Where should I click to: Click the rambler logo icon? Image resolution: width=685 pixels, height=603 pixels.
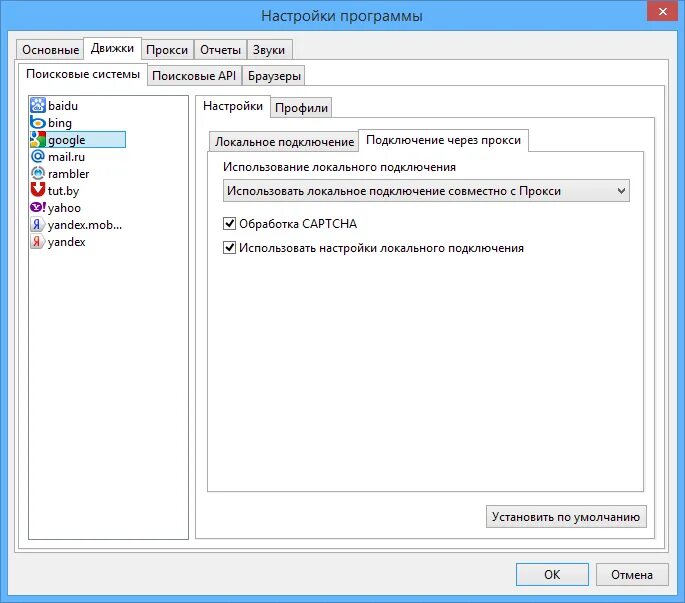(x=38, y=173)
